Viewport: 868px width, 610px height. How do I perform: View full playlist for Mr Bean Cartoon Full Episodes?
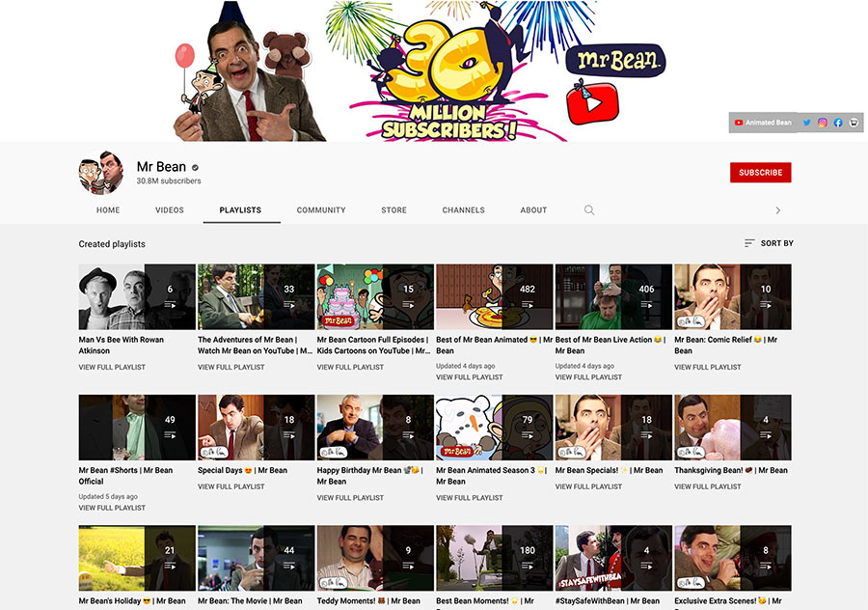[x=350, y=367]
